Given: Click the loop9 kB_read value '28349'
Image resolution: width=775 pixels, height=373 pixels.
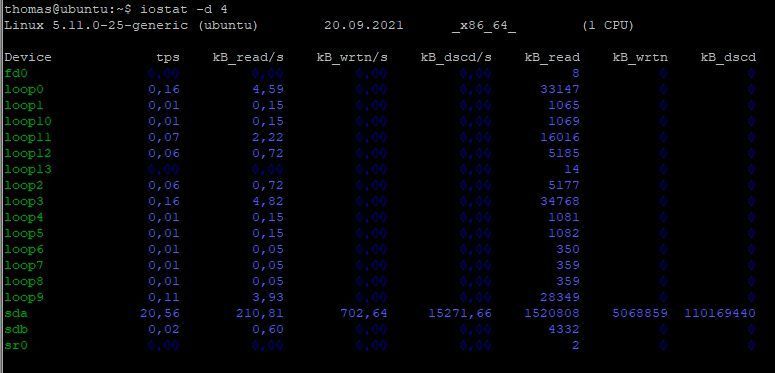Looking at the screenshot, I should pyautogui.click(x=560, y=298).
